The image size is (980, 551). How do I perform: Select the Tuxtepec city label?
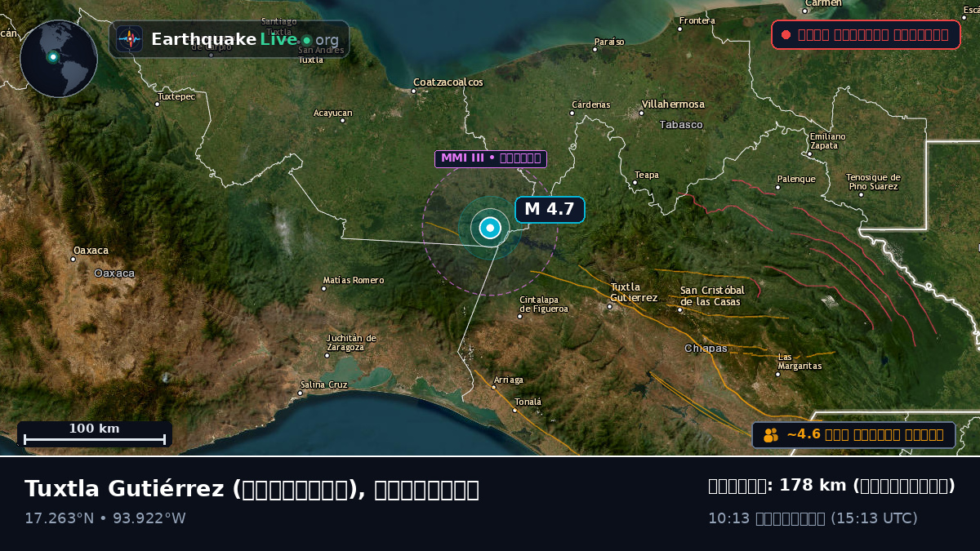point(177,96)
